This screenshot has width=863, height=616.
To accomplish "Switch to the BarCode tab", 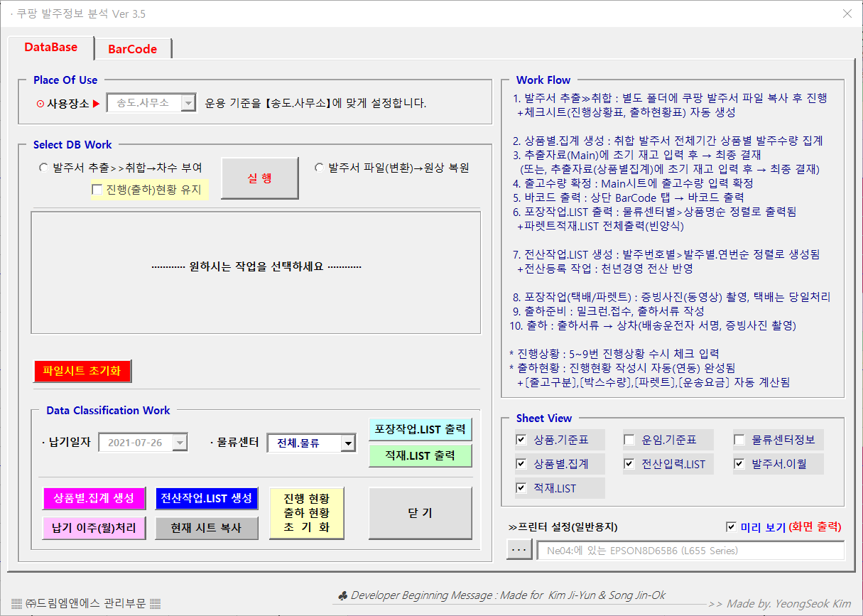I will click(x=132, y=48).
